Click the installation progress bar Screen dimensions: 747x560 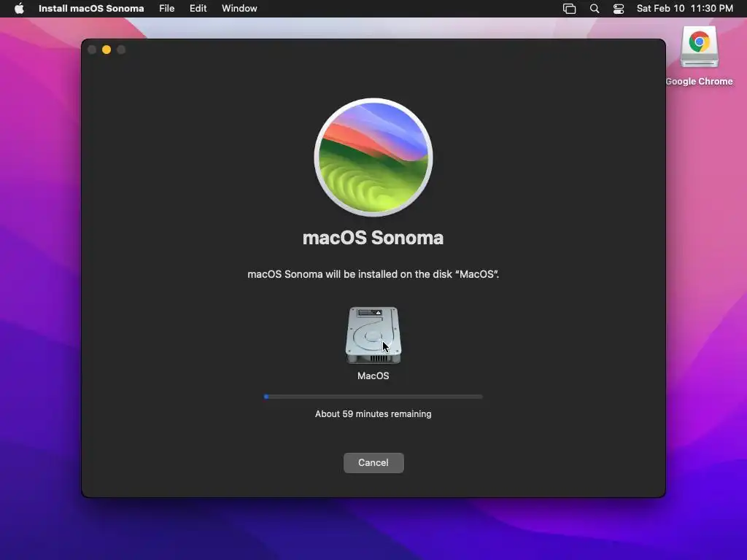[373, 397]
